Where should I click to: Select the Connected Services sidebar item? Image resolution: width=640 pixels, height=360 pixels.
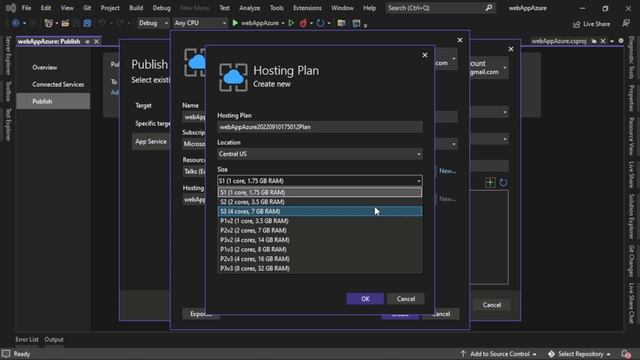pos(58,84)
